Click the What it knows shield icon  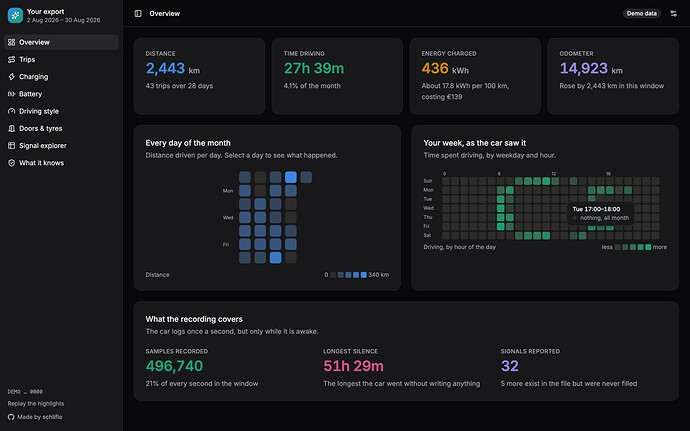11,163
